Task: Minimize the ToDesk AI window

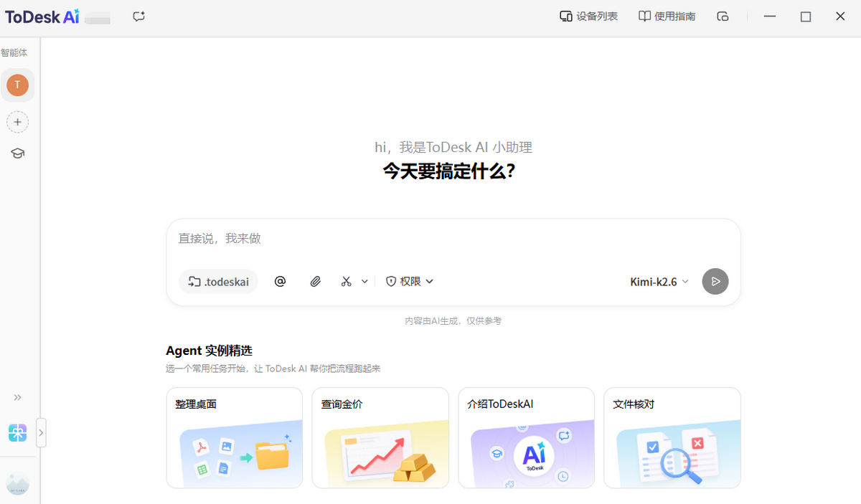Action: 770,16
